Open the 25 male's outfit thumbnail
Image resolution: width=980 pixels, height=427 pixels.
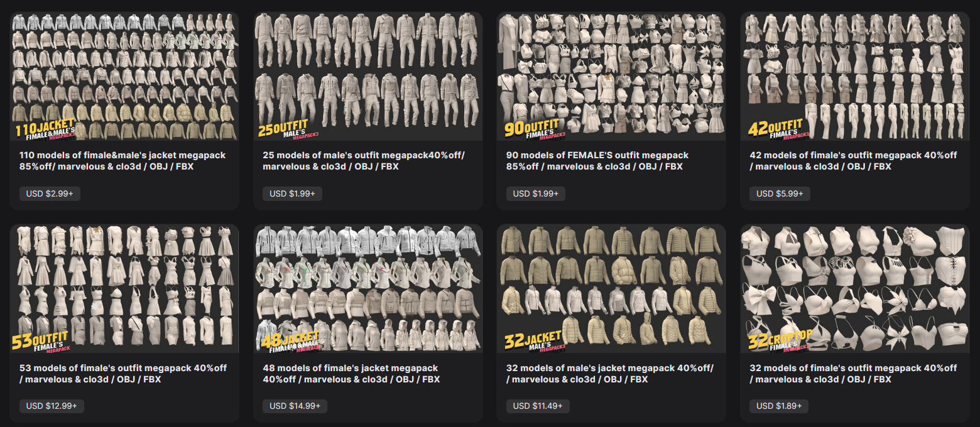(x=368, y=76)
